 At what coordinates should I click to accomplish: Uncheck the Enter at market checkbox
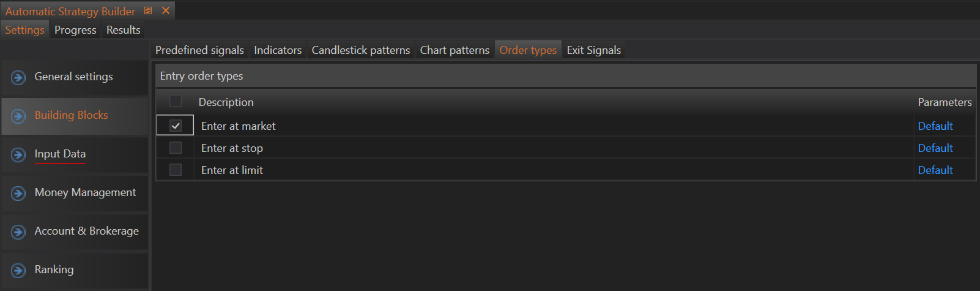point(176,126)
